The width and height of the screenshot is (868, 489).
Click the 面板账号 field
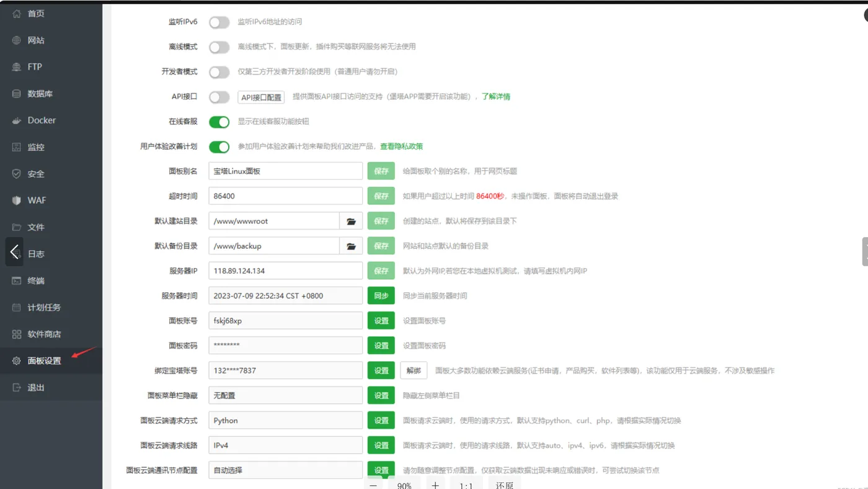point(285,321)
